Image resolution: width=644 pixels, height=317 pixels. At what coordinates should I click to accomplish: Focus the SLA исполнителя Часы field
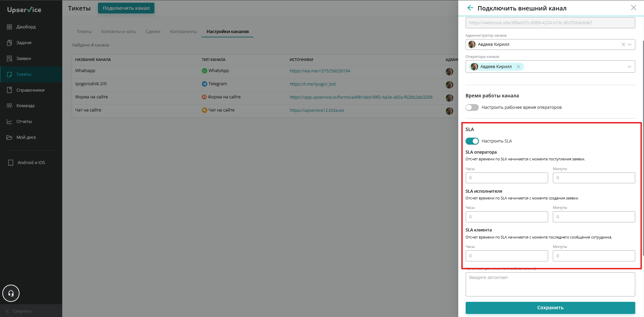coord(507,217)
